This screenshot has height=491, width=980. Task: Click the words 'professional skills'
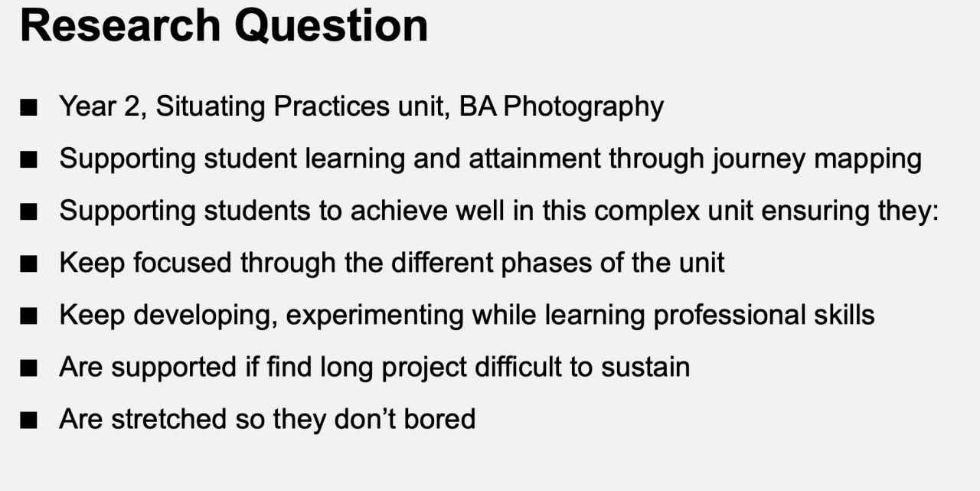[x=763, y=315]
